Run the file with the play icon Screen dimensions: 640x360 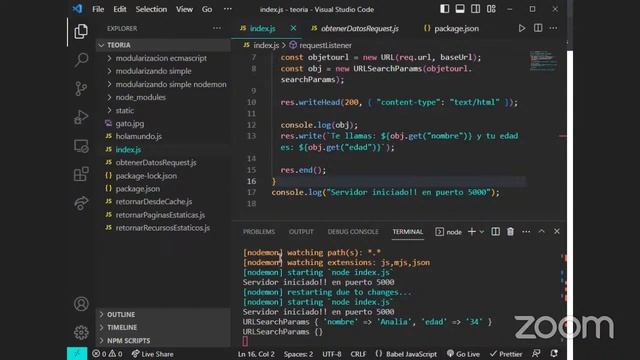click(522, 28)
